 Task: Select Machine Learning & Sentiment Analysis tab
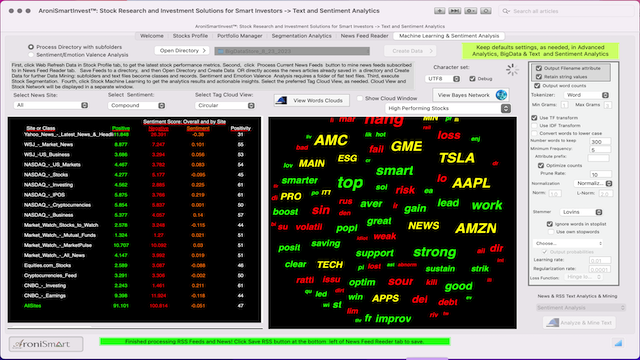coord(449,36)
